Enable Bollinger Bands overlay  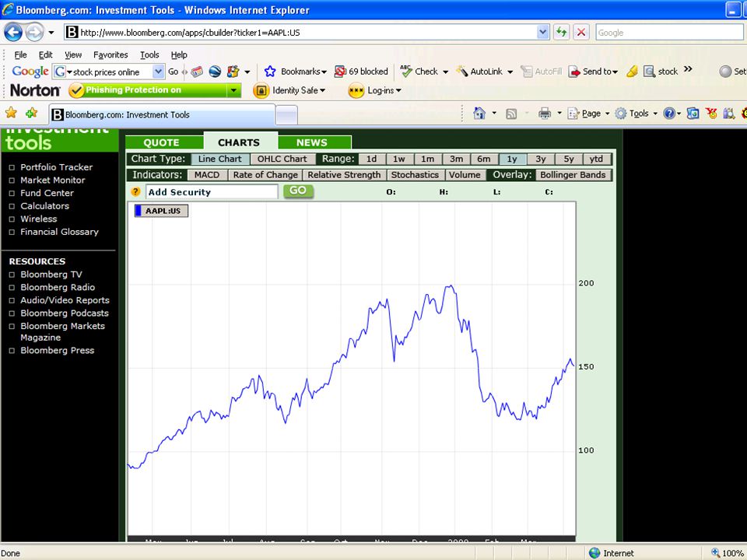573,175
